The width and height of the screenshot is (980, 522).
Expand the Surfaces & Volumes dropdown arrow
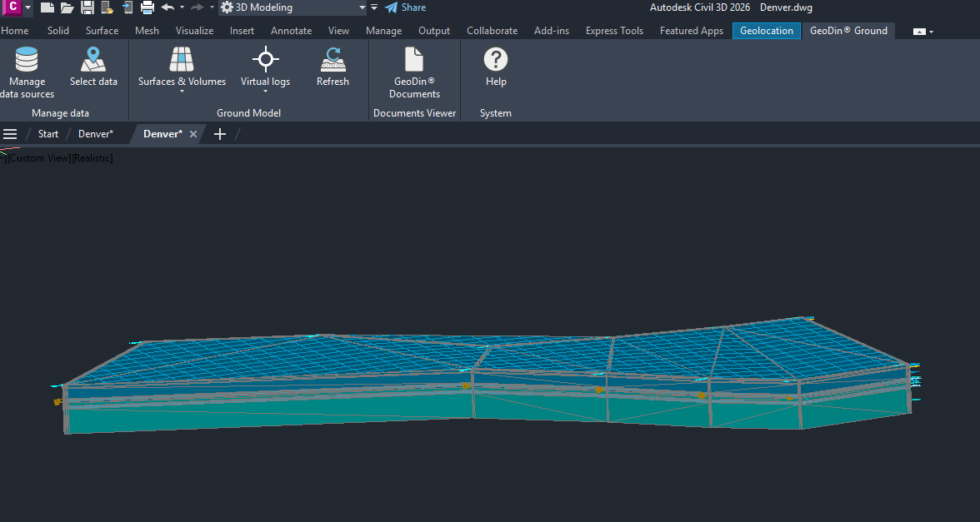click(x=182, y=92)
